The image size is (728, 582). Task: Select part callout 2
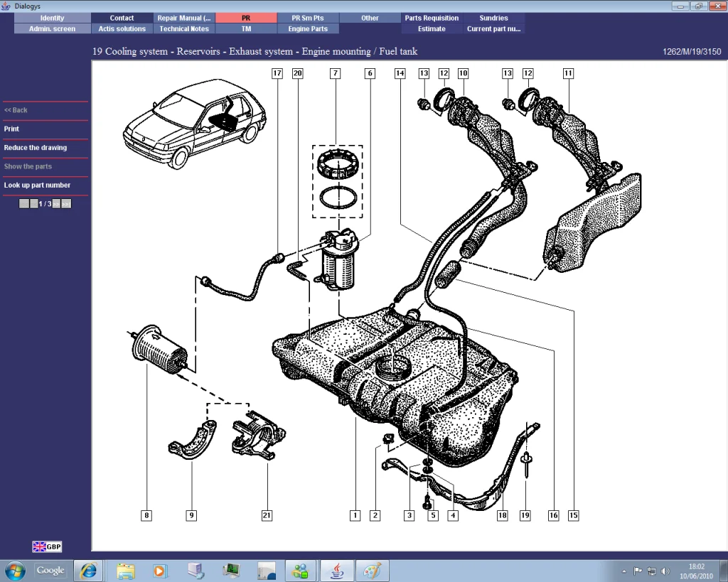pos(375,515)
